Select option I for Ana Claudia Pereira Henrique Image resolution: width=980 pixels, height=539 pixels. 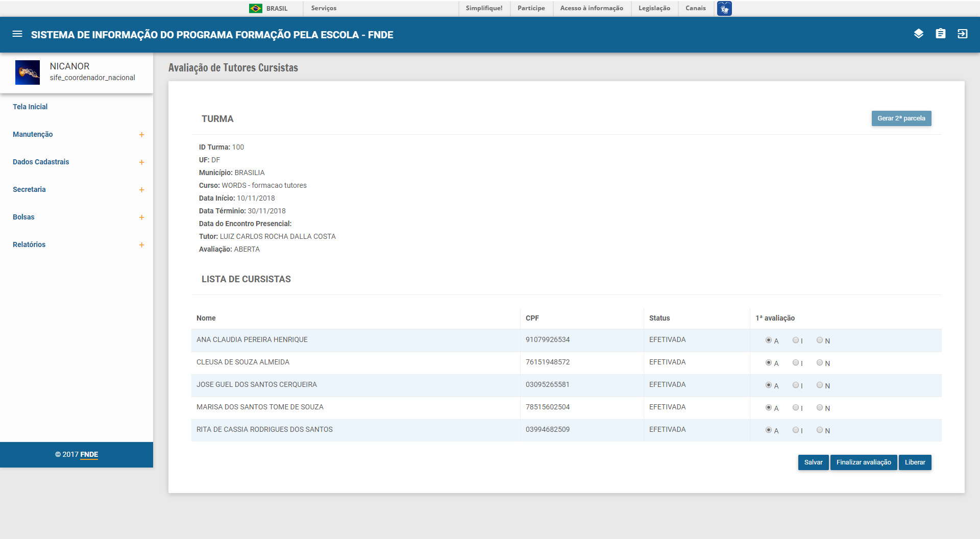pos(795,340)
